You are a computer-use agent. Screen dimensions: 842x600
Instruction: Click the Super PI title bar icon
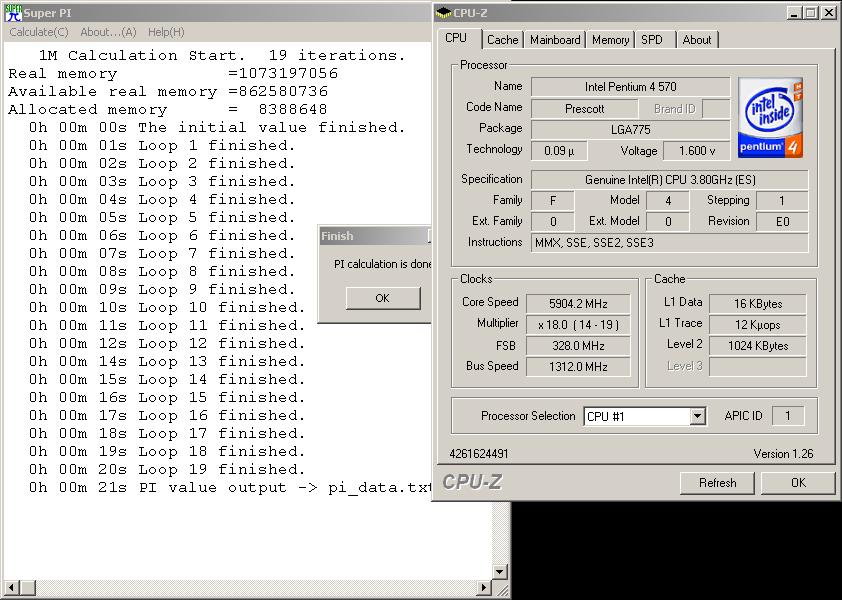pyautogui.click(x=13, y=13)
